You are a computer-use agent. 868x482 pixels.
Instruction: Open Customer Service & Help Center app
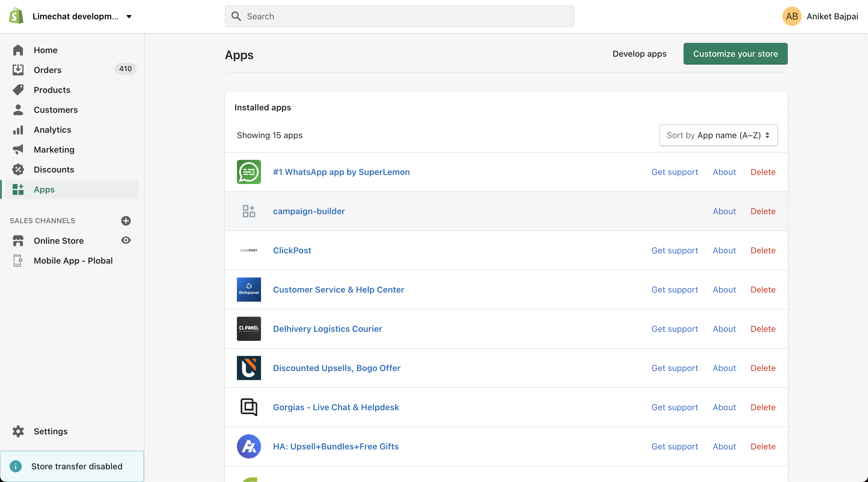[338, 289]
